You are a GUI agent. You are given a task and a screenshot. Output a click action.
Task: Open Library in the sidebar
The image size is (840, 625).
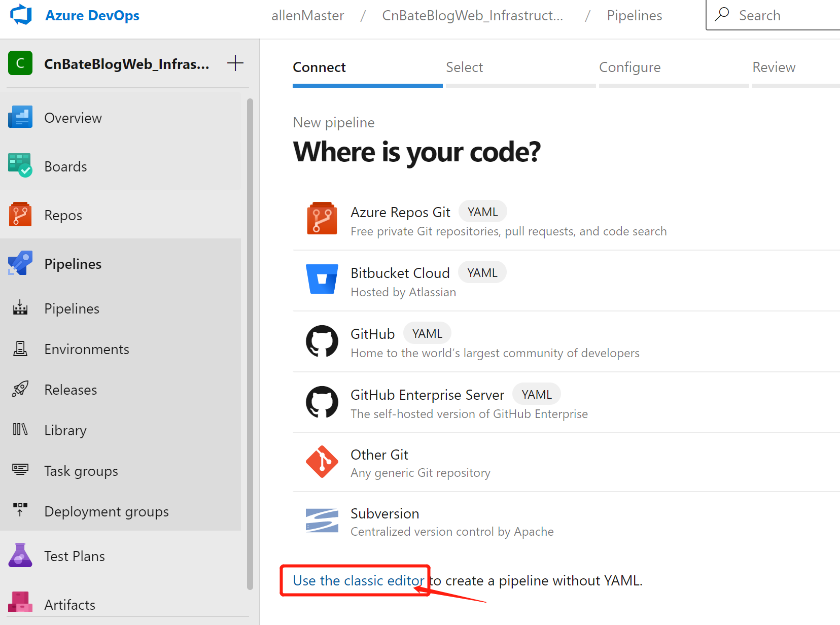(65, 431)
